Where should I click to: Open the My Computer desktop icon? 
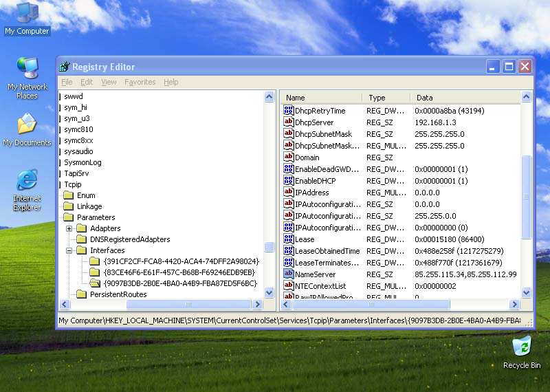coord(27,19)
